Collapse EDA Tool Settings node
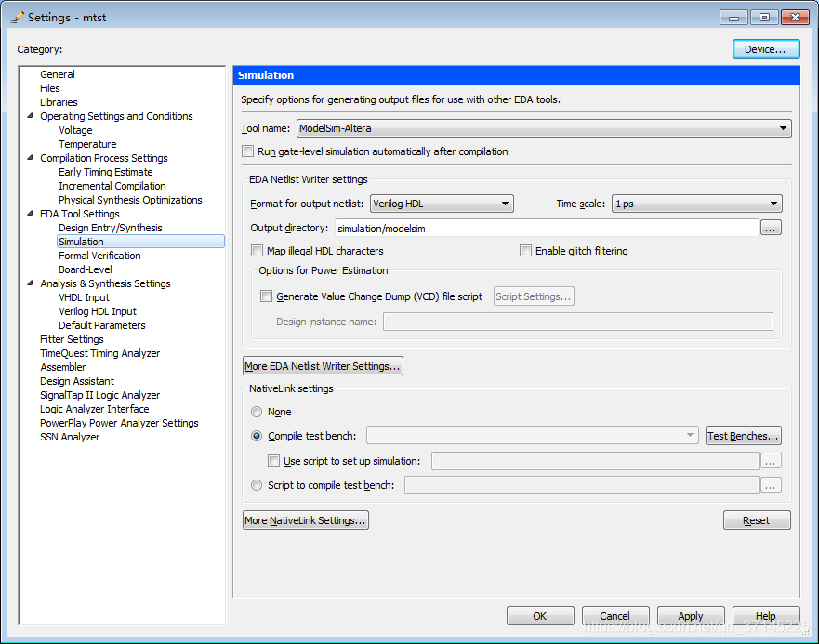 pyautogui.click(x=31, y=214)
